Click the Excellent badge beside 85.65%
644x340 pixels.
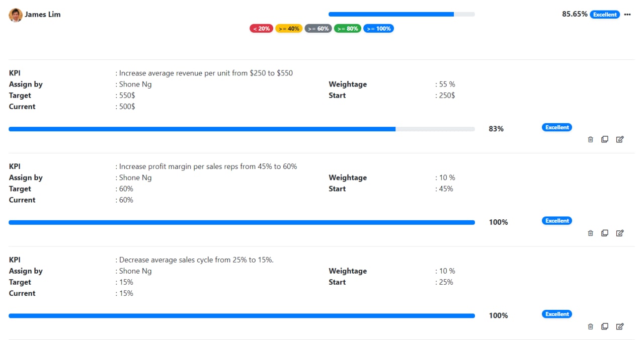pyautogui.click(x=605, y=15)
